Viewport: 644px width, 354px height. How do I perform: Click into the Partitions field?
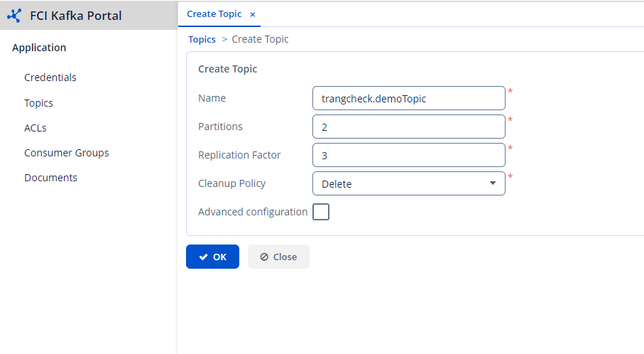(408, 127)
